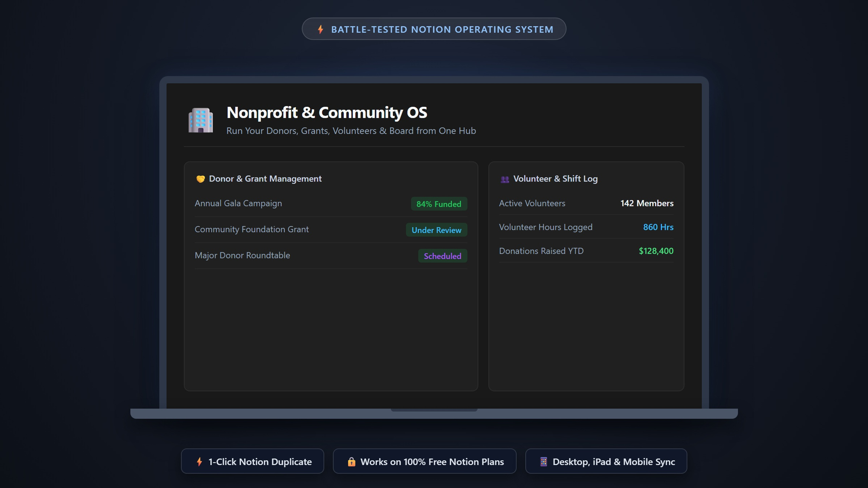Click the Nonprofit & Community OS title
Image resolution: width=868 pixels, height=488 pixels.
pyautogui.click(x=327, y=113)
